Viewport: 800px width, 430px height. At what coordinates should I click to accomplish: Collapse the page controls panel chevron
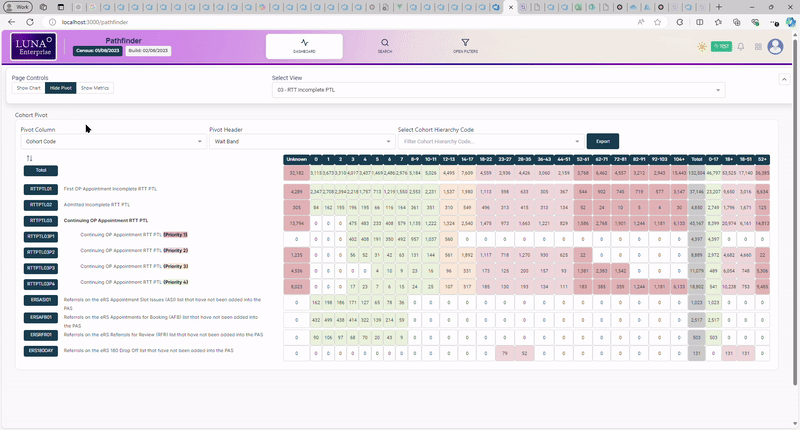(x=783, y=78)
